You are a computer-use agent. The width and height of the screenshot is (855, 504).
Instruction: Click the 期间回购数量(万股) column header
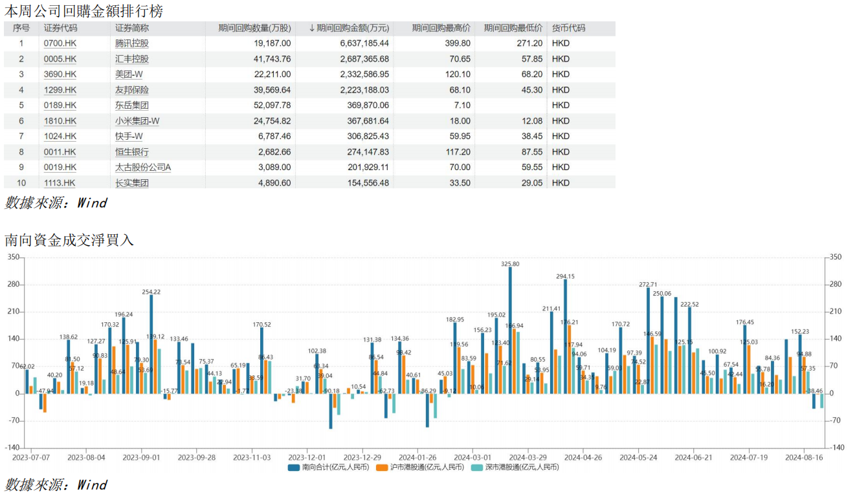254,28
